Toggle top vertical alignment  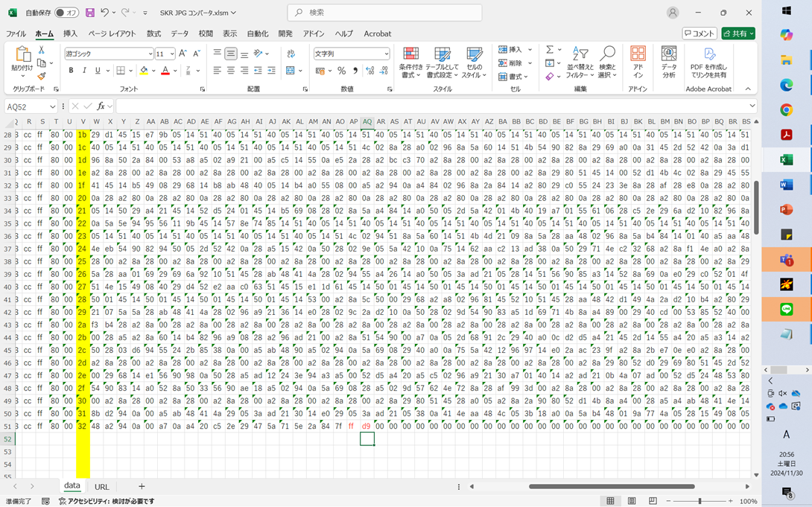point(218,54)
